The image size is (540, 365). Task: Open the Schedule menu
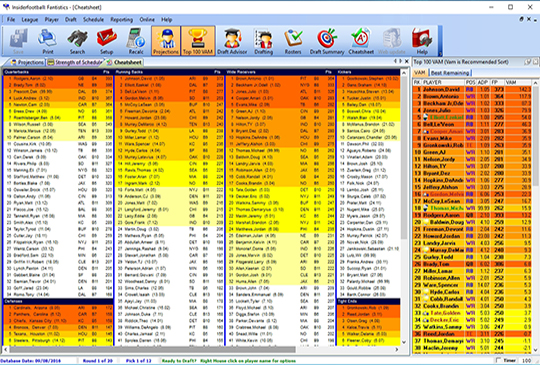[x=93, y=20]
